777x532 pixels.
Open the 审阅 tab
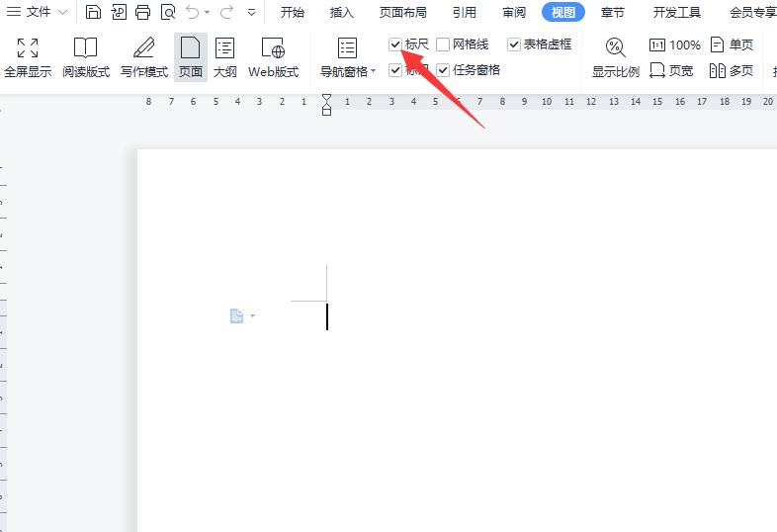514,12
